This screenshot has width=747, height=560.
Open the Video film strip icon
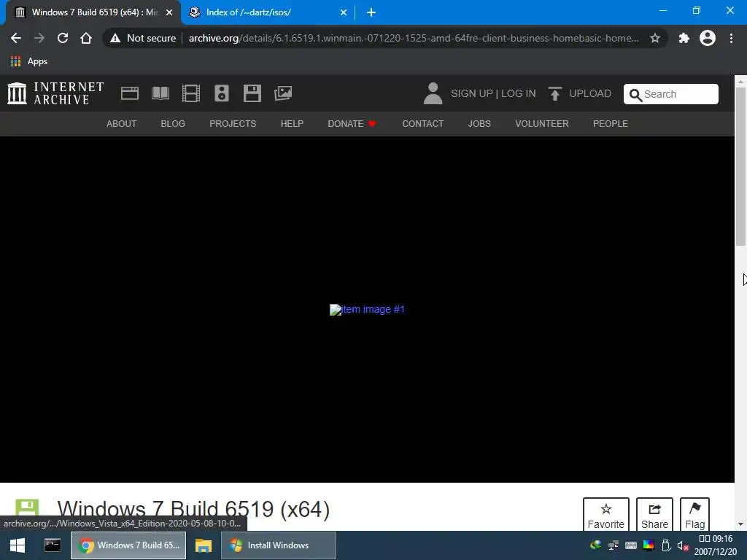(x=191, y=93)
